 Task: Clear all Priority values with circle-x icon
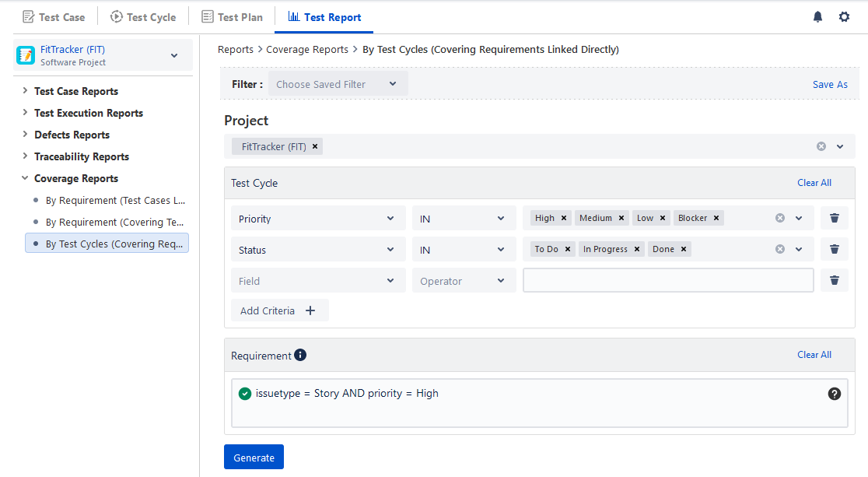point(780,218)
